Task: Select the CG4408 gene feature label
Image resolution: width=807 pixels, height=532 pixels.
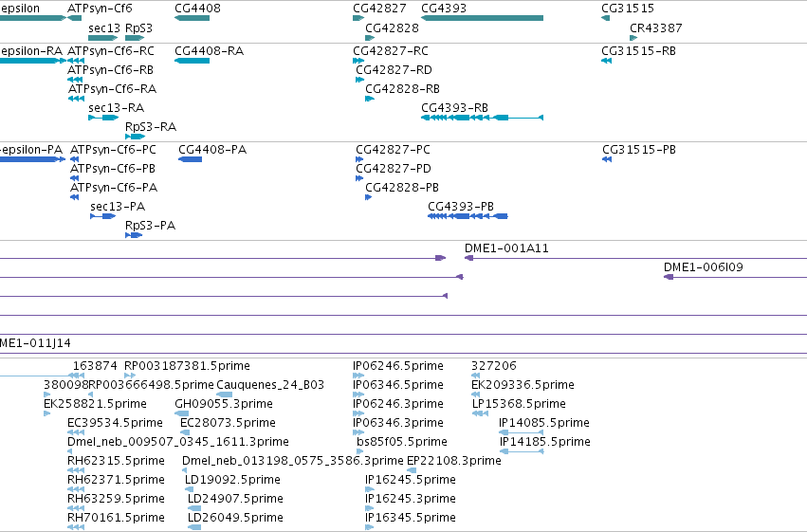Action: (197, 9)
